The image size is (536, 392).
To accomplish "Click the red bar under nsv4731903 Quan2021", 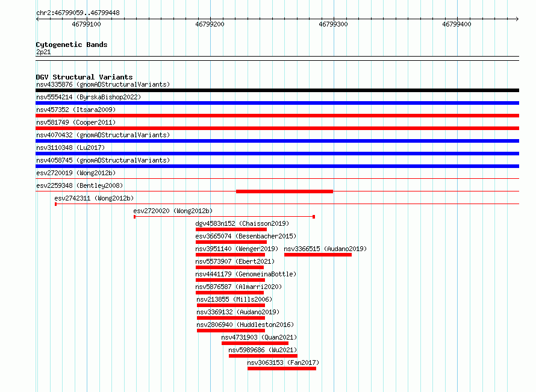I will (255, 343).
